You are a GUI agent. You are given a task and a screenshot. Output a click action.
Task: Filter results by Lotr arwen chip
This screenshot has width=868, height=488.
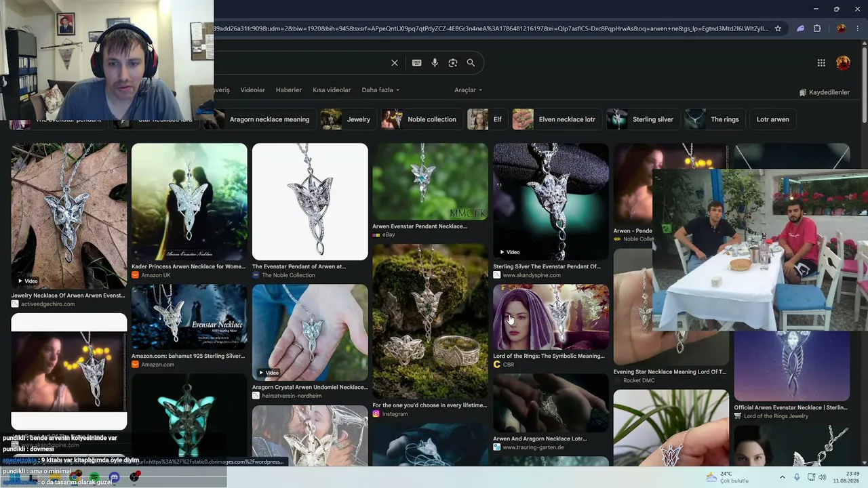pyautogui.click(x=772, y=119)
